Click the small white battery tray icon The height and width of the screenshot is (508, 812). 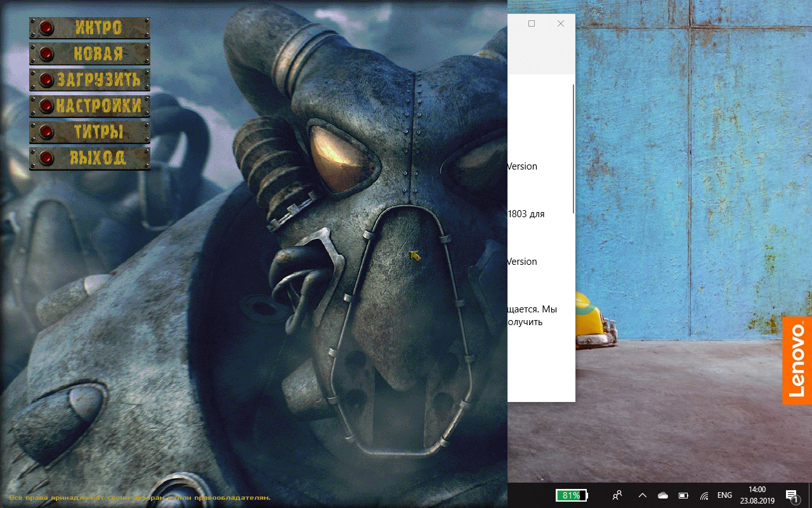click(x=683, y=495)
